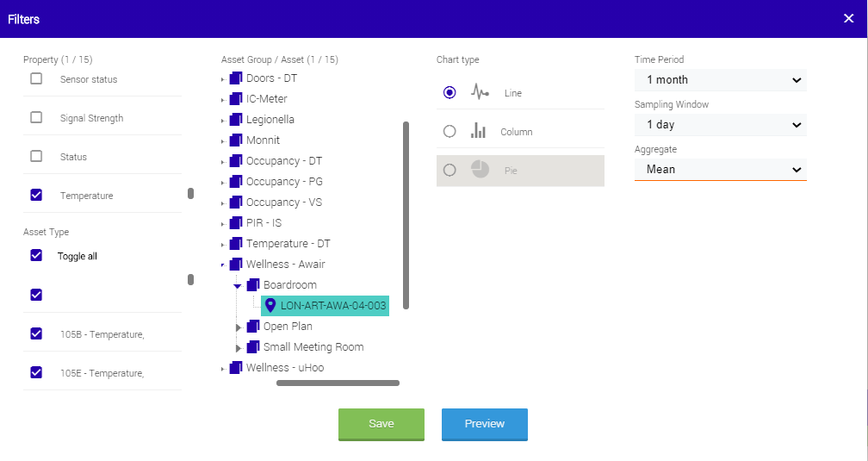Open the Time Period dropdown showing 1 month
The width and height of the screenshot is (868, 461).
[720, 80]
